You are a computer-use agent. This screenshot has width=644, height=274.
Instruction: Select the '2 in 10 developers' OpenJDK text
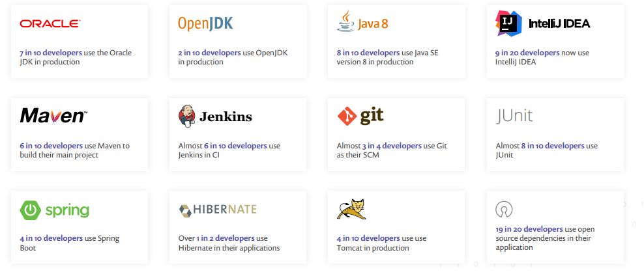209,53
